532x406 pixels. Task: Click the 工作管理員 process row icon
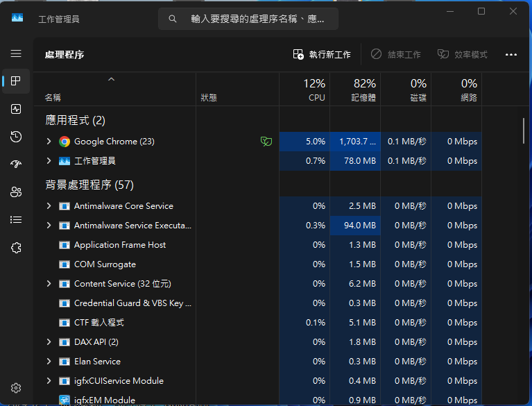(64, 161)
